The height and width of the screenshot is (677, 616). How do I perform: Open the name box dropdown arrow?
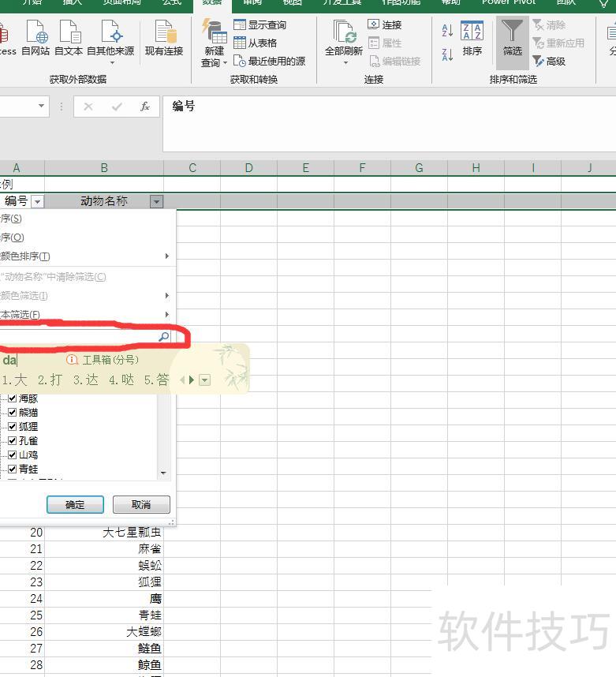(x=41, y=107)
